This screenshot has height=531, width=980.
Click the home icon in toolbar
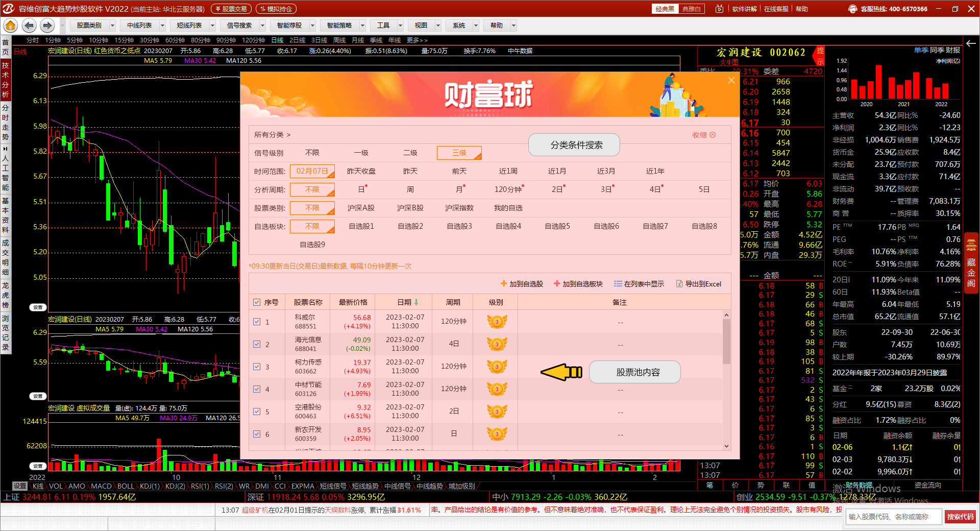pyautogui.click(x=10, y=25)
